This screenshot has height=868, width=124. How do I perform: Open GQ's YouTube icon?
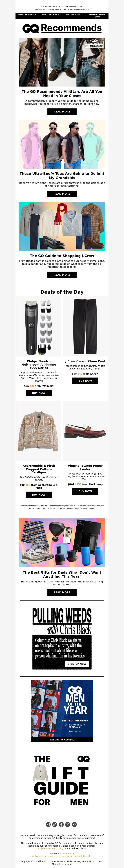tap(74, 824)
